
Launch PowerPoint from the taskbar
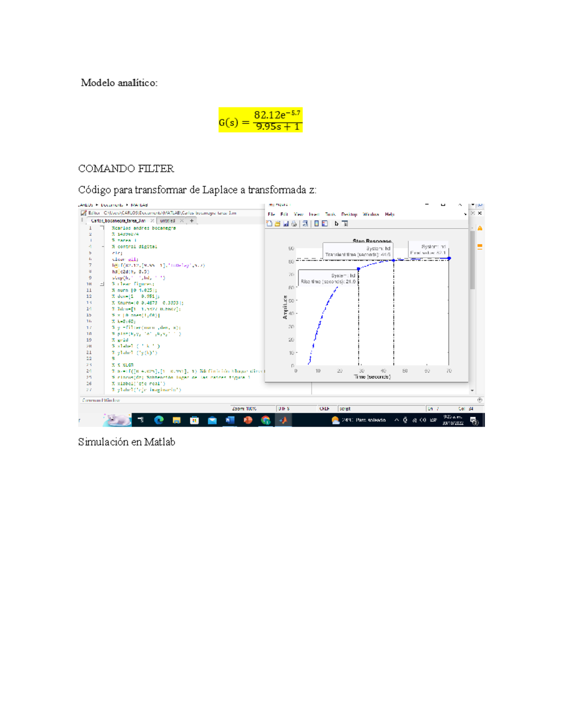[x=248, y=420]
